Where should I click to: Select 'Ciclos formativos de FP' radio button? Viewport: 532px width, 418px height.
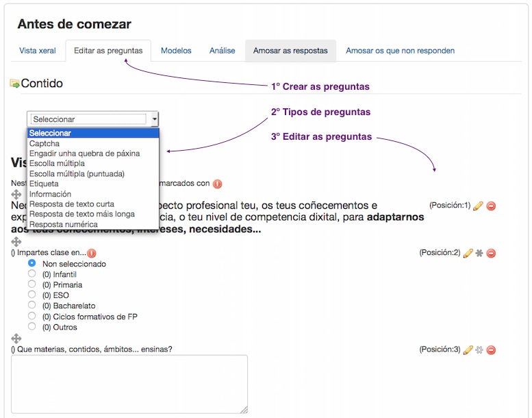click(x=31, y=317)
